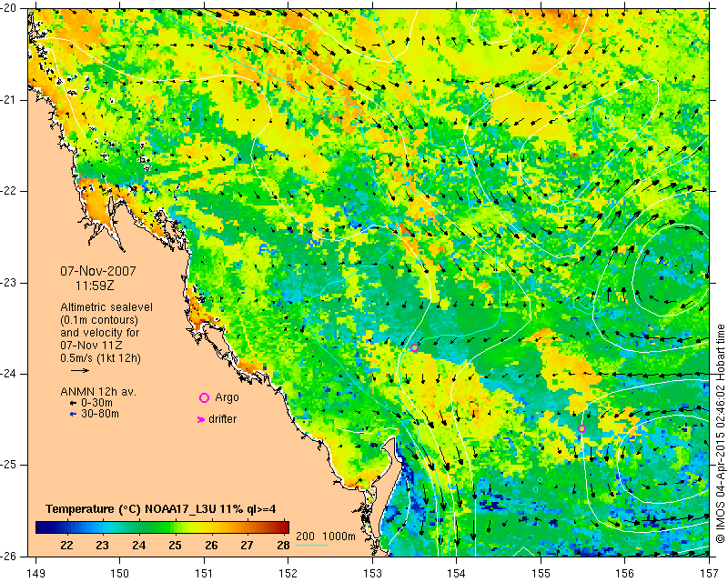Screen dimensions: 728x582
Task: Click the "30-80m" depth label
Action: (100, 414)
